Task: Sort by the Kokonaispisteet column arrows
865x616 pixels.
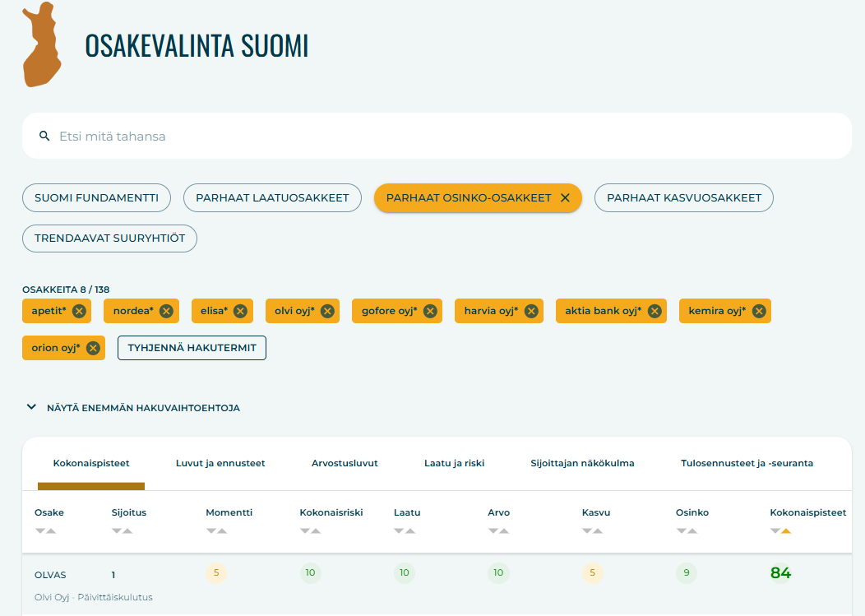Action: (x=780, y=531)
